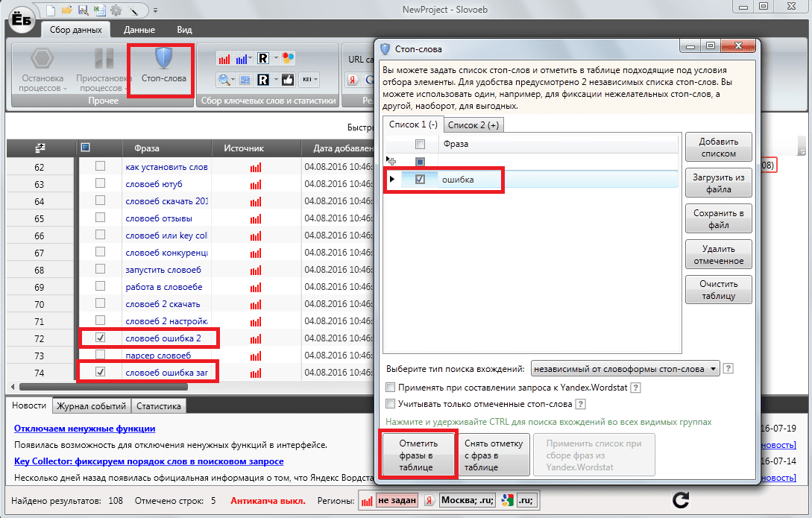Click the Приостановка процессов pause icon

pos(104,58)
